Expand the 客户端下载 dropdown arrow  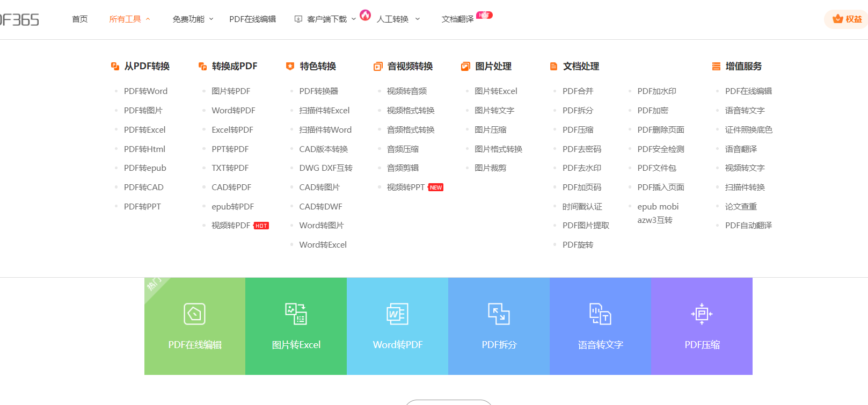[x=354, y=19]
